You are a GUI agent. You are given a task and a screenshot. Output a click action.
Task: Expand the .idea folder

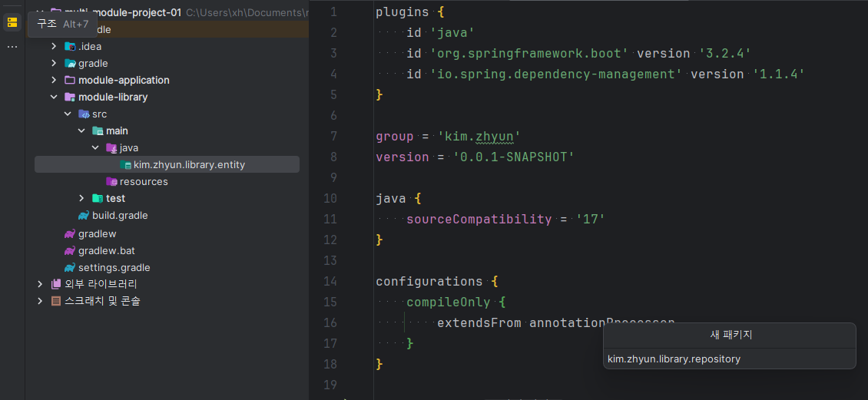tap(54, 47)
